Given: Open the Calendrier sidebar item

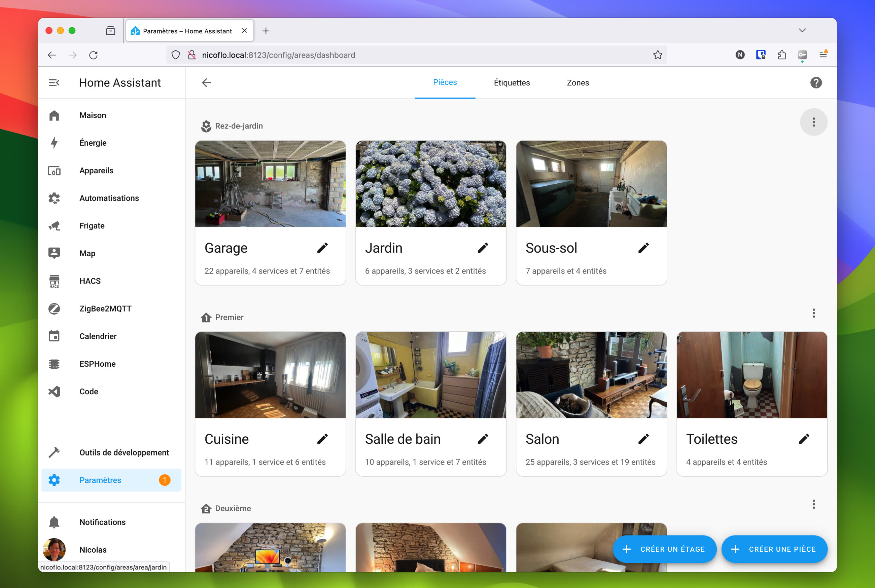Looking at the screenshot, I should coord(98,336).
